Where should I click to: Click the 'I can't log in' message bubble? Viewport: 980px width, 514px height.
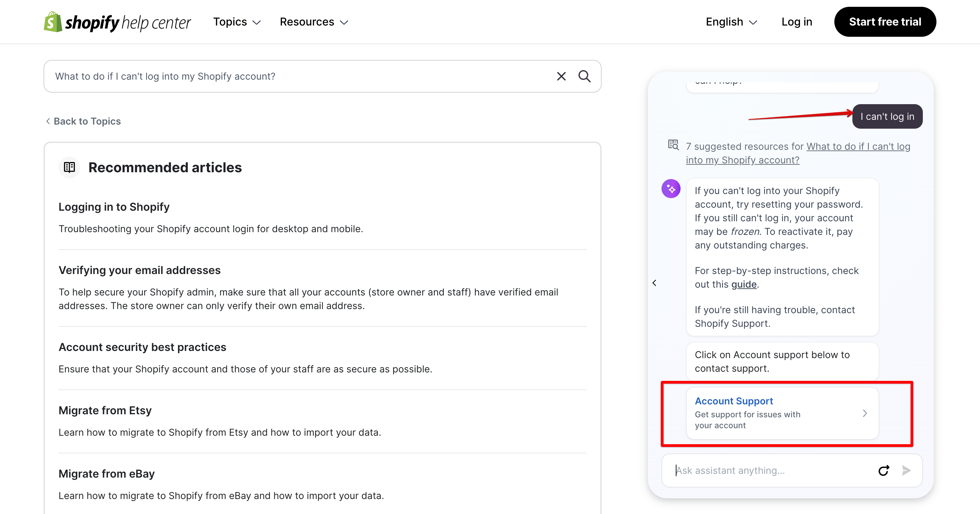point(887,116)
